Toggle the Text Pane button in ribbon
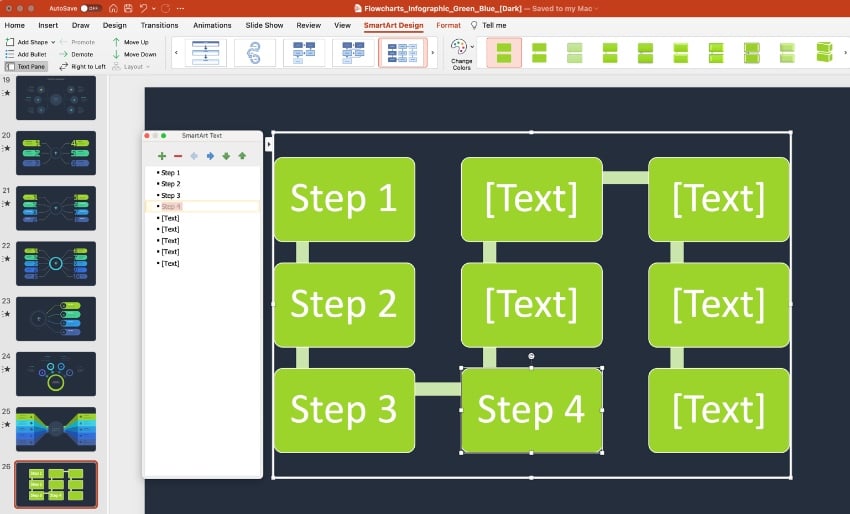 27,66
